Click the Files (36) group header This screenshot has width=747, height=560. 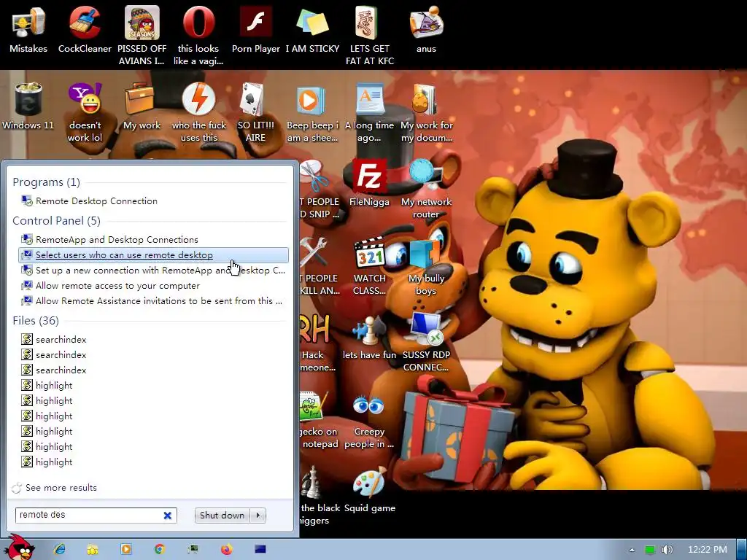[x=36, y=321]
